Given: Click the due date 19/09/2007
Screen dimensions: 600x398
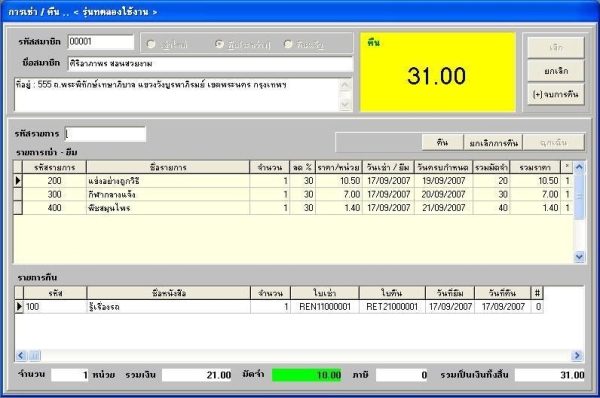Looking at the screenshot, I should [x=443, y=181].
